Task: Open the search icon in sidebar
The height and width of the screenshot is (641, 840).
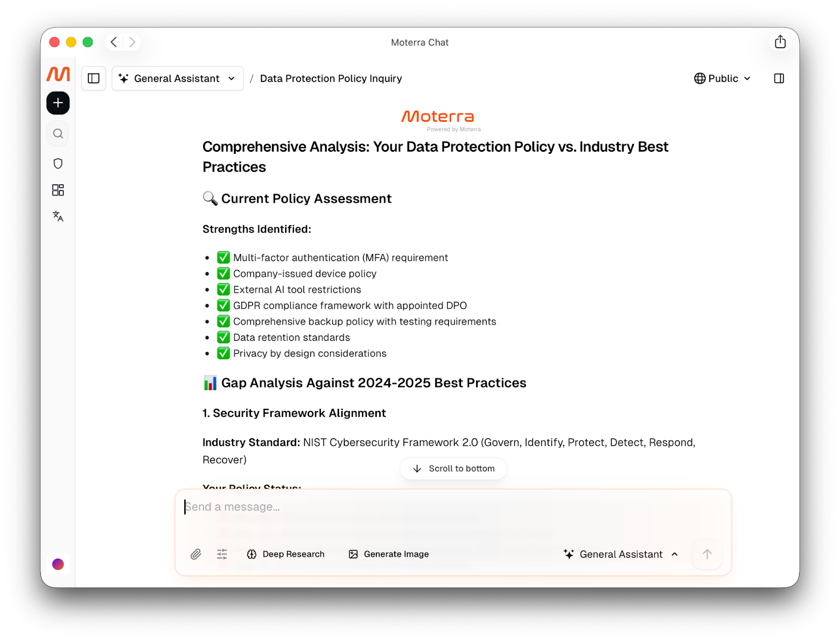Action: 58,133
